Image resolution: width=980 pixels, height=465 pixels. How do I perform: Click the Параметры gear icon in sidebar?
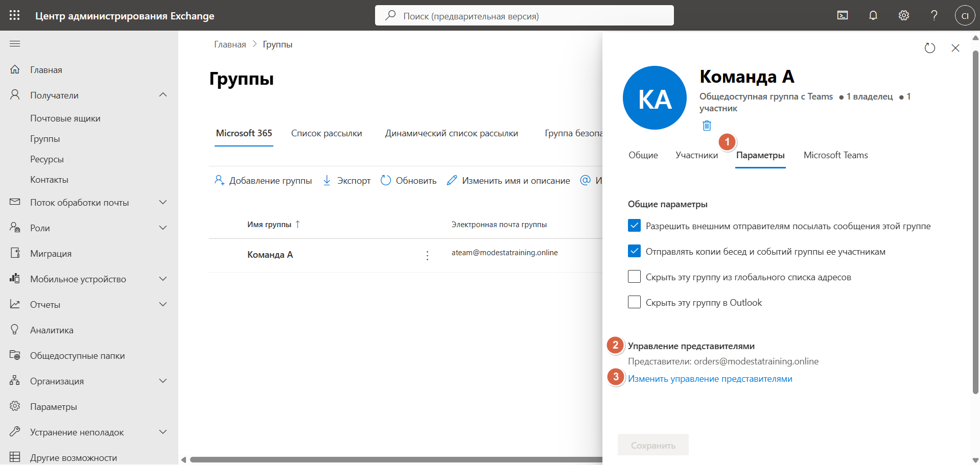tap(15, 406)
